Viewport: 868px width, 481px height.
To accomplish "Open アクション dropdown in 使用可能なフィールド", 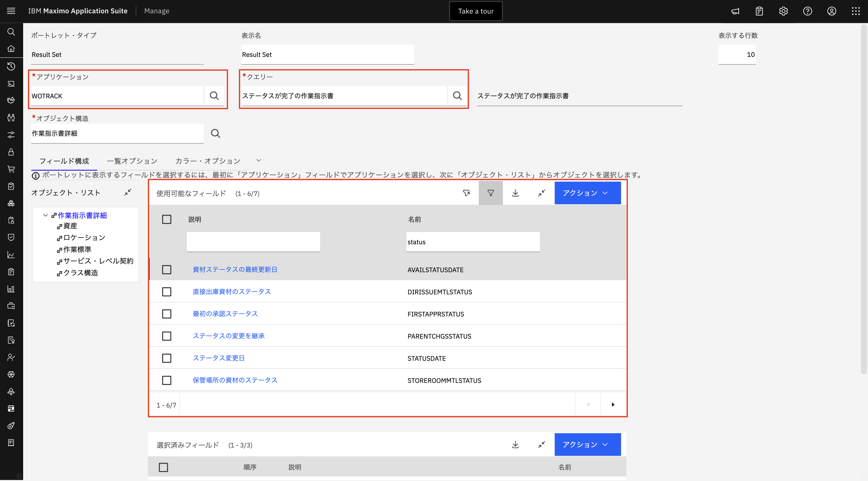I will pos(587,193).
